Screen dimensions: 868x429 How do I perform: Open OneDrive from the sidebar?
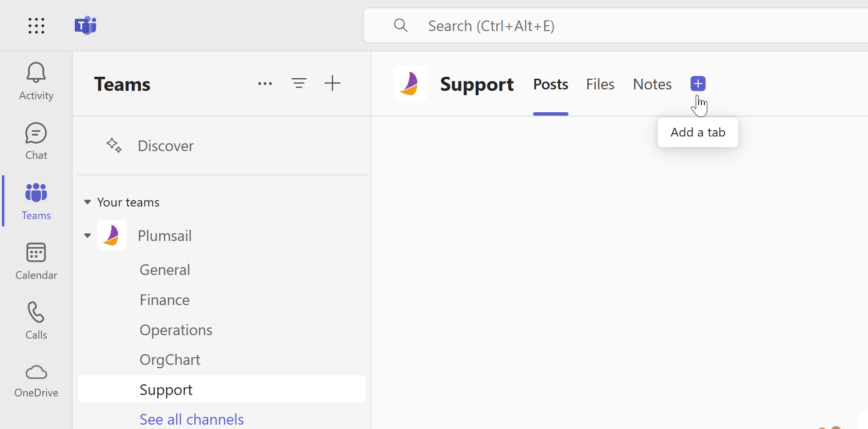pyautogui.click(x=36, y=381)
